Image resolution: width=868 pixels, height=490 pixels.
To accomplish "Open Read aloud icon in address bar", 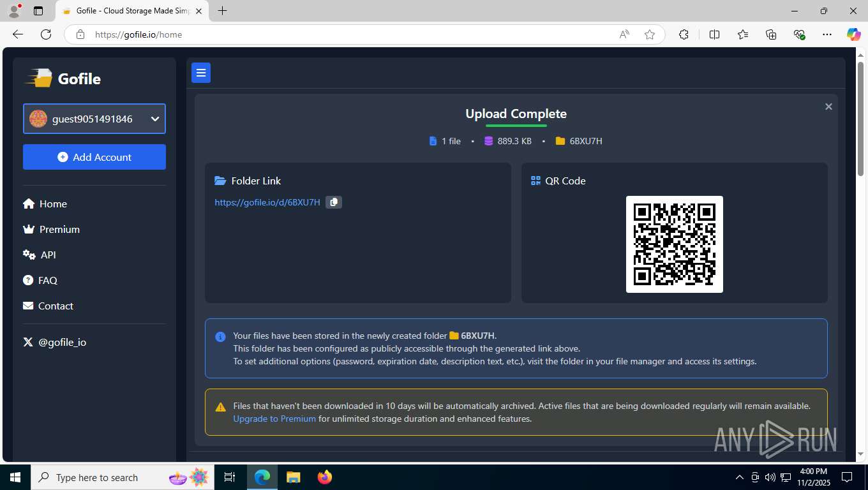I will (624, 34).
